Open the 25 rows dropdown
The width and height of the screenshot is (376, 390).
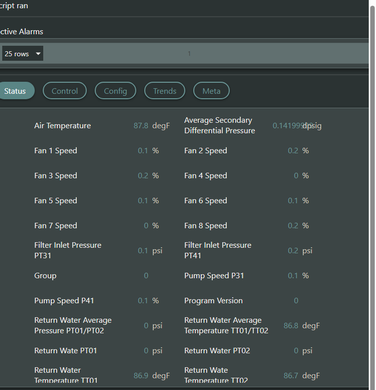point(22,54)
